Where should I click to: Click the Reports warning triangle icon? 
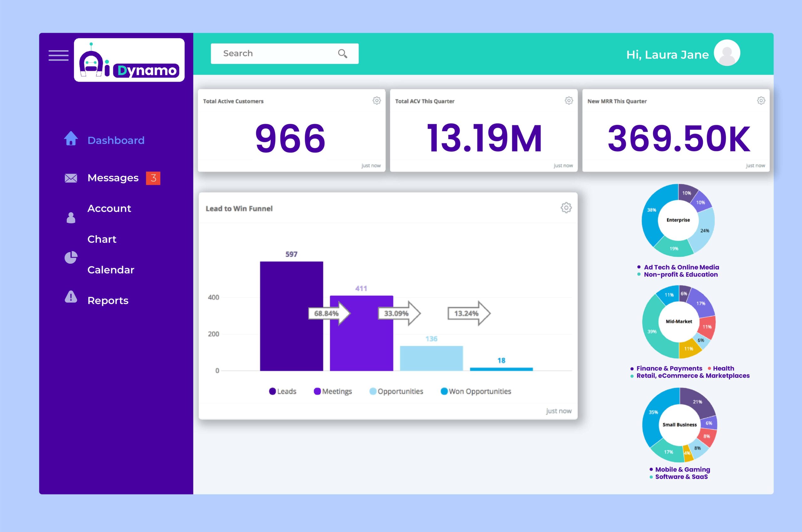click(71, 297)
